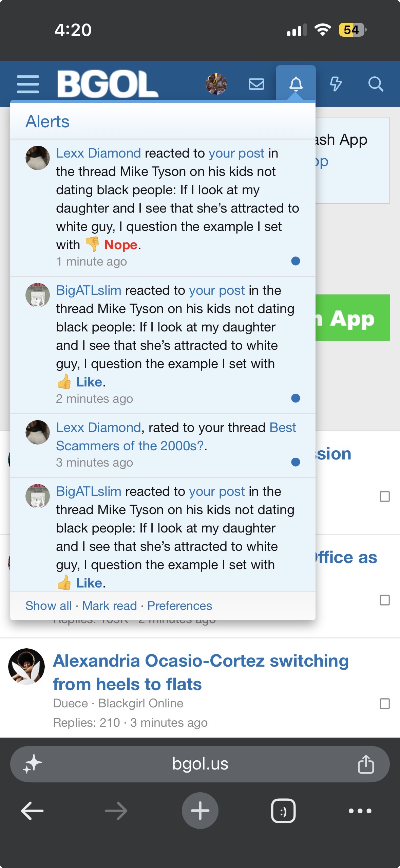Image resolution: width=400 pixels, height=868 pixels.
Task: Show all alerts
Action: [49, 605]
